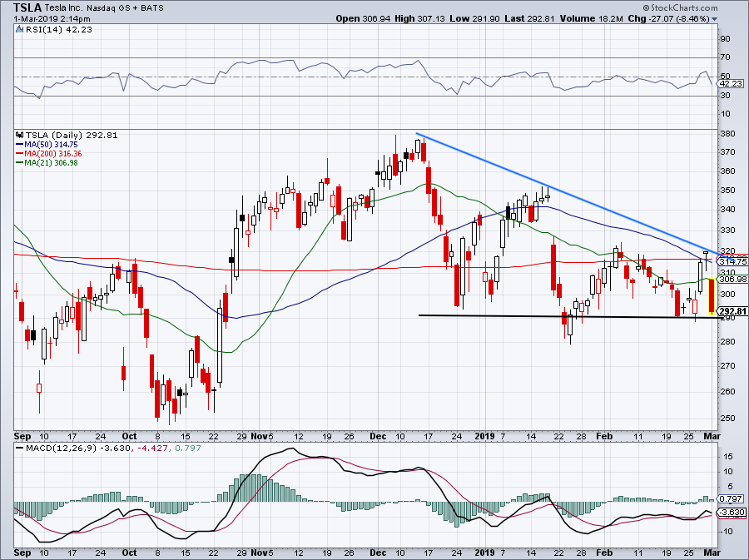Click the 292.81 price tag on right axis
The image size is (749, 560).
(x=732, y=312)
